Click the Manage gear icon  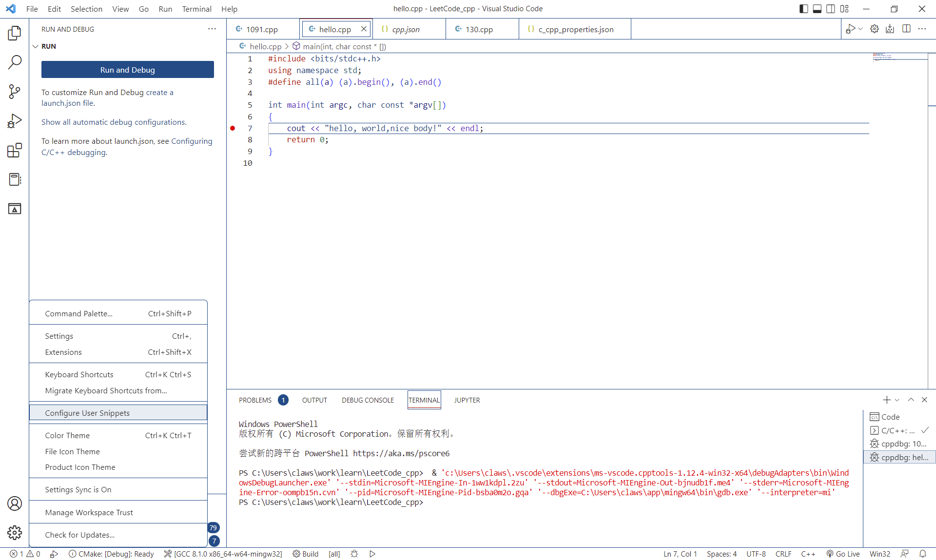click(15, 533)
